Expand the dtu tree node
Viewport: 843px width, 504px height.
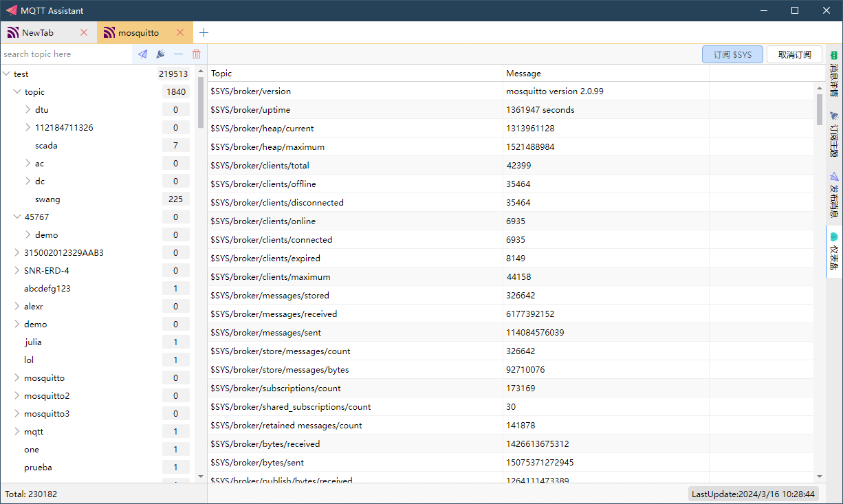(x=28, y=110)
